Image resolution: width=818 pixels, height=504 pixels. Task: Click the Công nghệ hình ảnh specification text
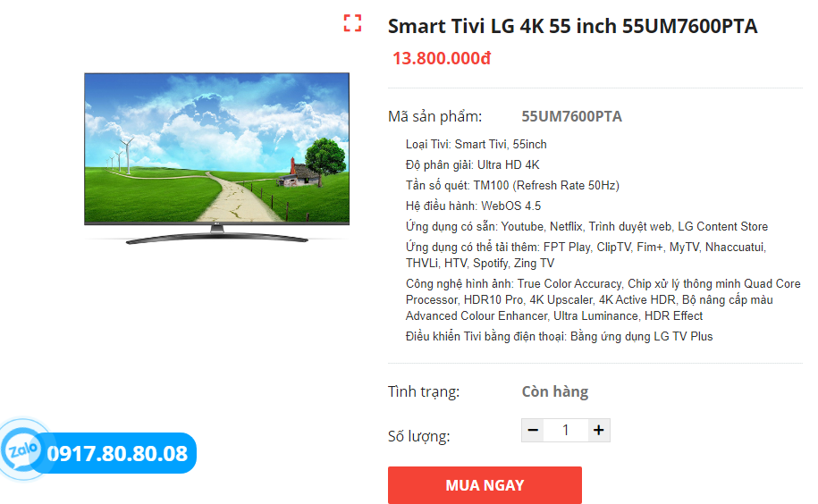pos(603,299)
